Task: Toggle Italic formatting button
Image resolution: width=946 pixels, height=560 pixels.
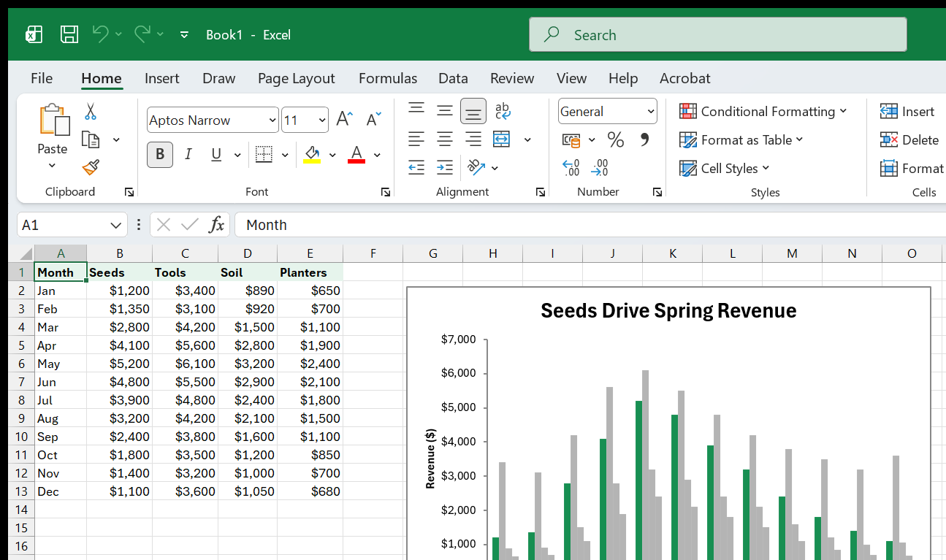Action: tap(188, 154)
